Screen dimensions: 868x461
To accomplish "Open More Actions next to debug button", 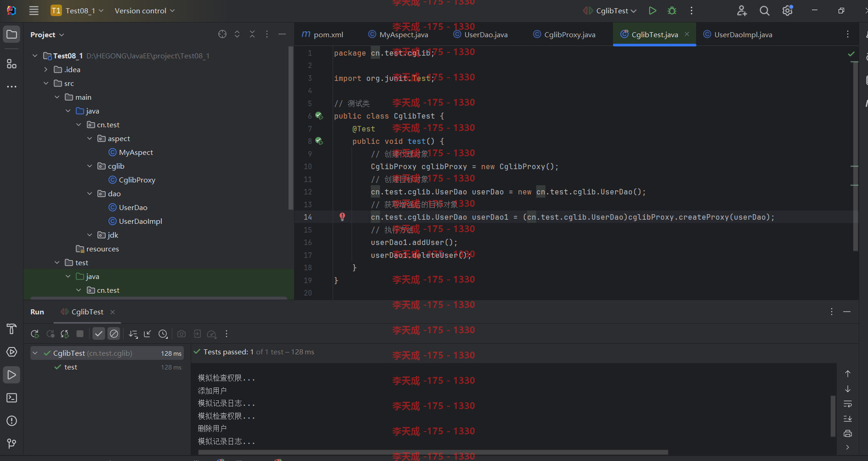I will [692, 11].
